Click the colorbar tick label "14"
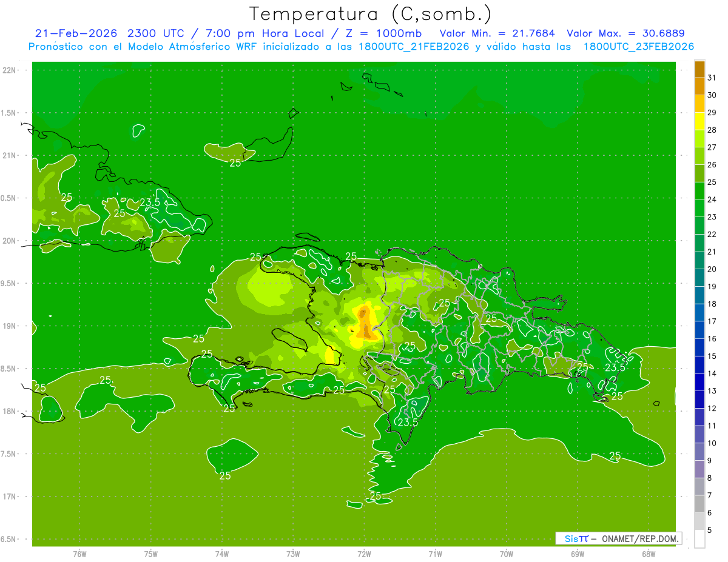Viewport: 728px width, 562px height. pos(712,373)
